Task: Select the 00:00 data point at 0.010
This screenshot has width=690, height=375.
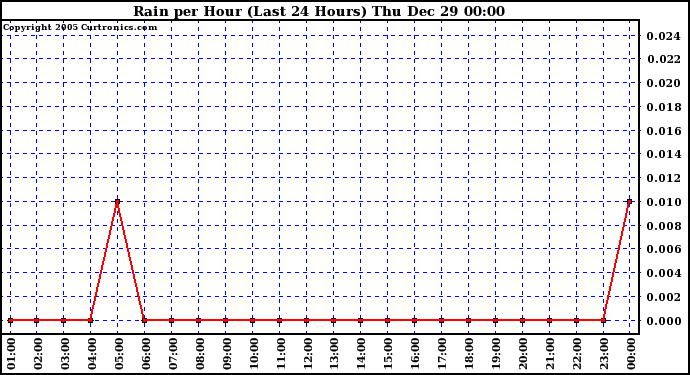Action: (630, 202)
